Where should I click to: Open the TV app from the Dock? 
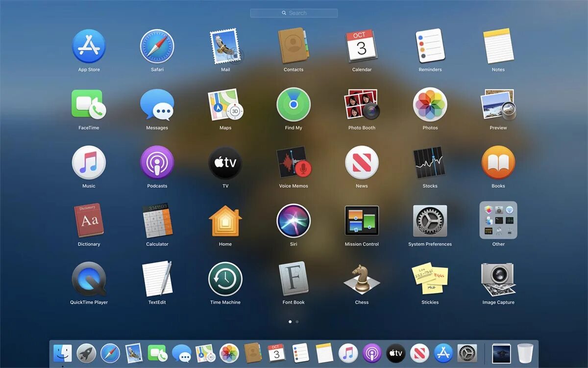(x=396, y=353)
